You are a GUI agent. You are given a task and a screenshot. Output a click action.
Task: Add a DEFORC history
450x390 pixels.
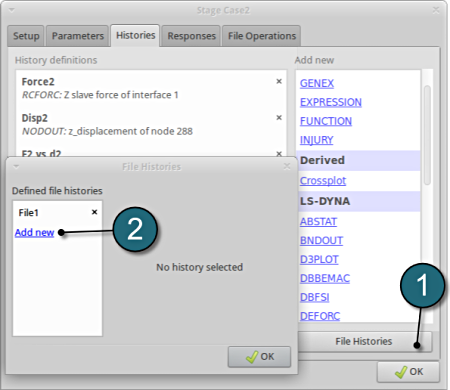320,316
